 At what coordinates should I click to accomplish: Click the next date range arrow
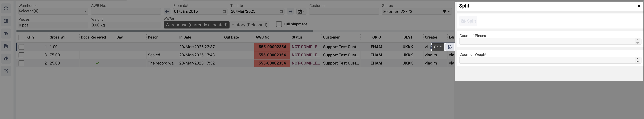(x=290, y=11)
